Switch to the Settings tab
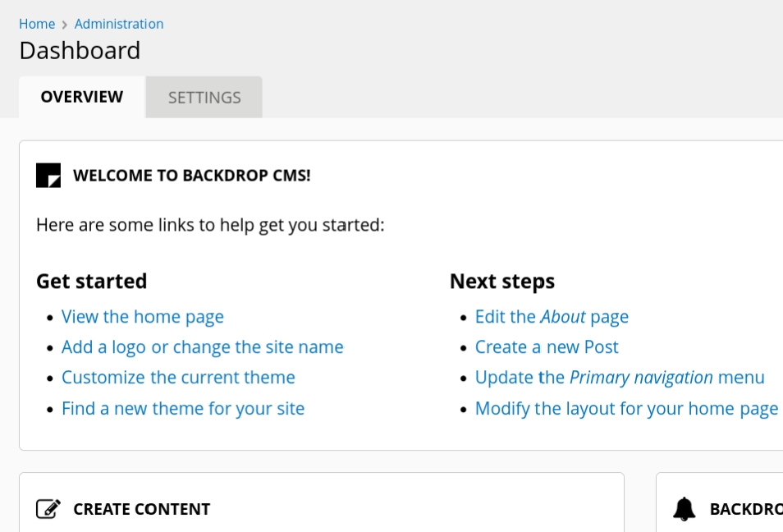783x532 pixels. click(x=204, y=98)
